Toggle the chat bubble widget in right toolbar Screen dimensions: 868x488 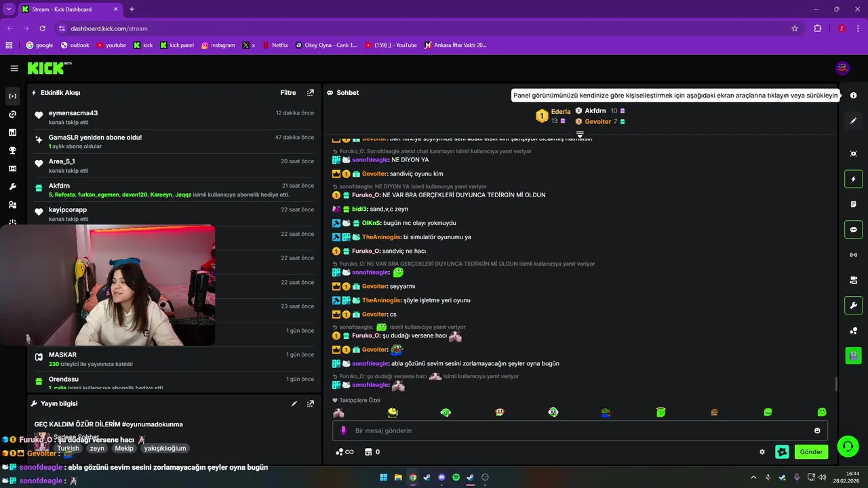pos(854,230)
